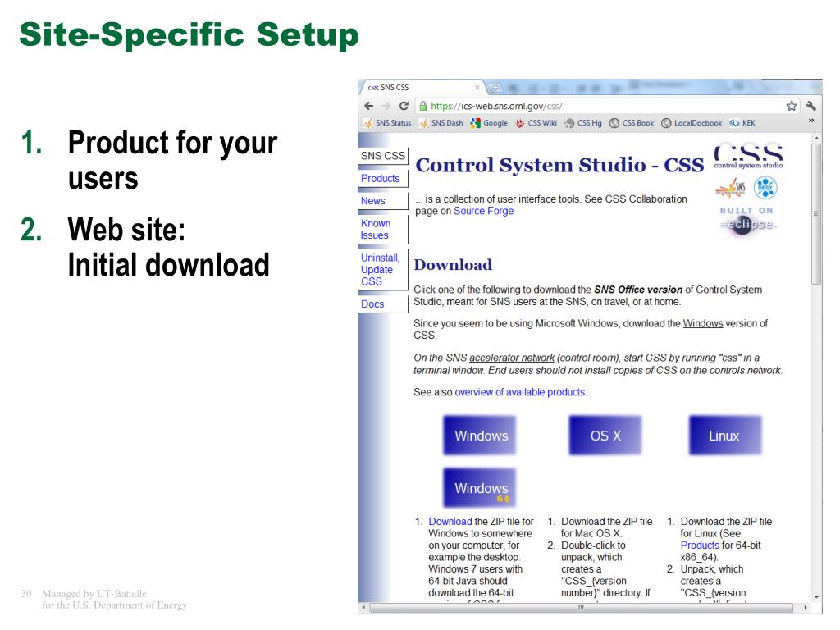Select SNS CSS in the sidebar

383,156
